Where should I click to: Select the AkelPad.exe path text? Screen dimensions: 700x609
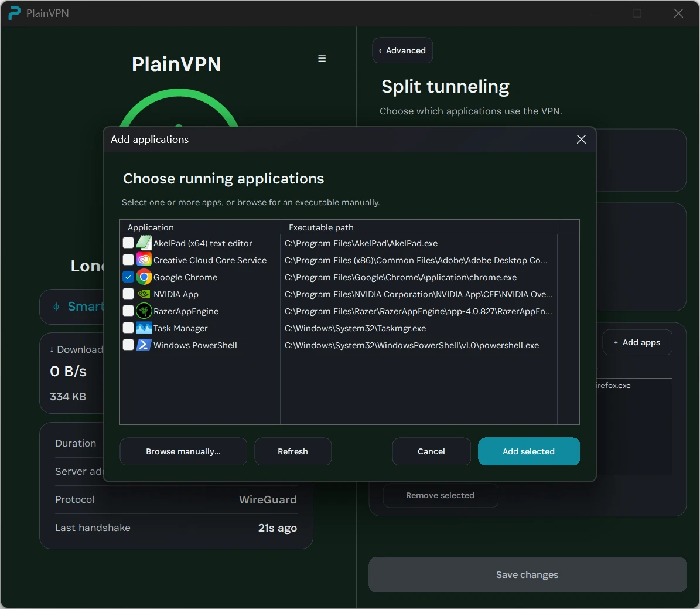pyautogui.click(x=361, y=243)
